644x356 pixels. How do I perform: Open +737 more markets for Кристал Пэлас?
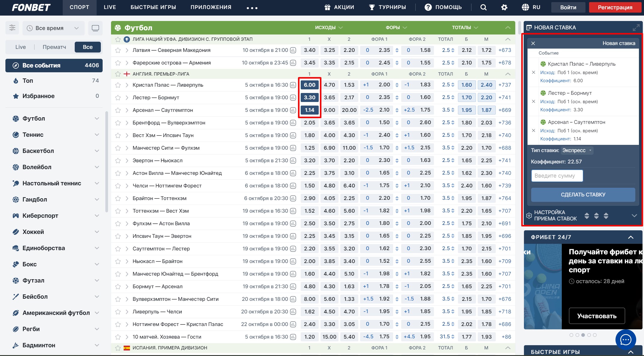coord(505,85)
